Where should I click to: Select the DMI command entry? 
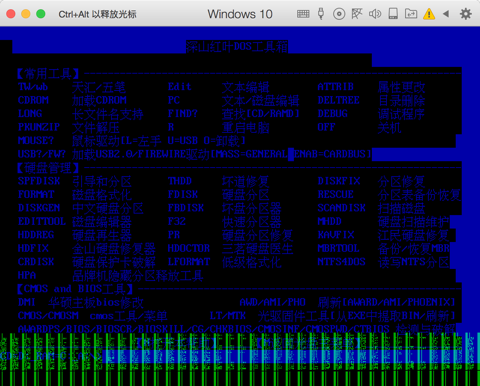pyautogui.click(x=27, y=302)
